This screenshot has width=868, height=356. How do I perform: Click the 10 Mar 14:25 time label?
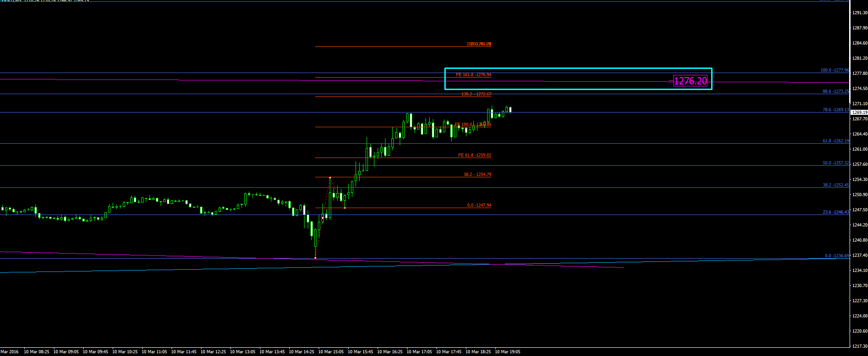[301, 352]
